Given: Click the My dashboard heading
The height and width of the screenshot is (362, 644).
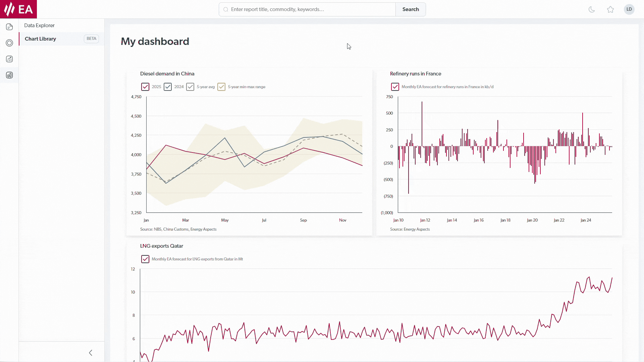Looking at the screenshot, I should 155,41.
